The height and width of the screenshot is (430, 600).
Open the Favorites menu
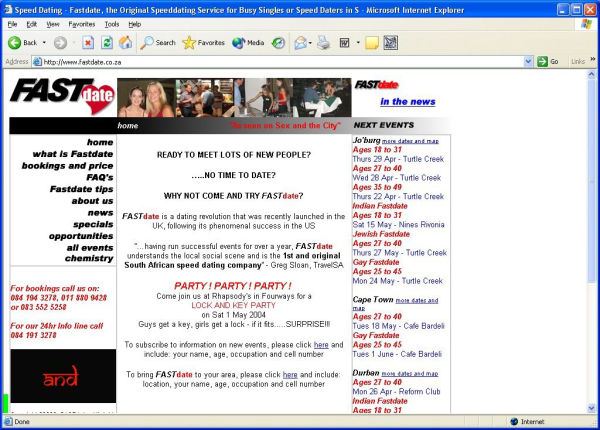click(x=82, y=24)
